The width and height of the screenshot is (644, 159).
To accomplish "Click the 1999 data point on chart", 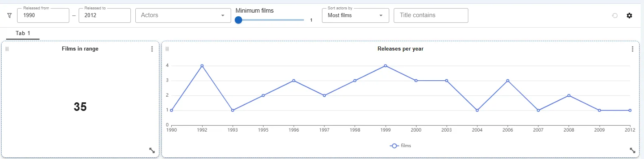I will (386, 66).
